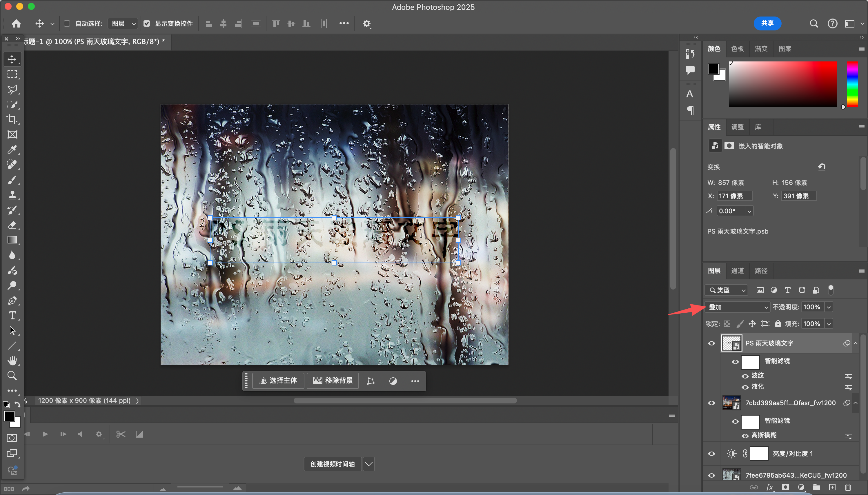Click the Delete layer trash icon
868x495 pixels.
pos(848,487)
